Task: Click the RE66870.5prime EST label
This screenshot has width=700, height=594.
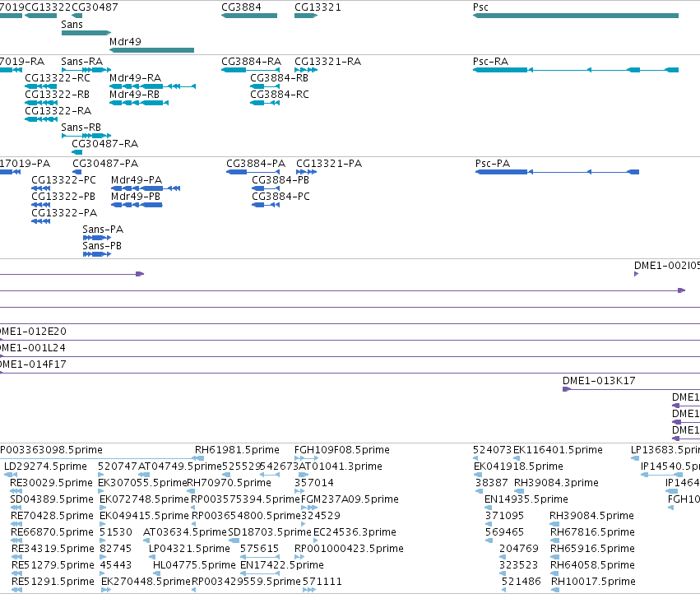Action: pos(52,532)
